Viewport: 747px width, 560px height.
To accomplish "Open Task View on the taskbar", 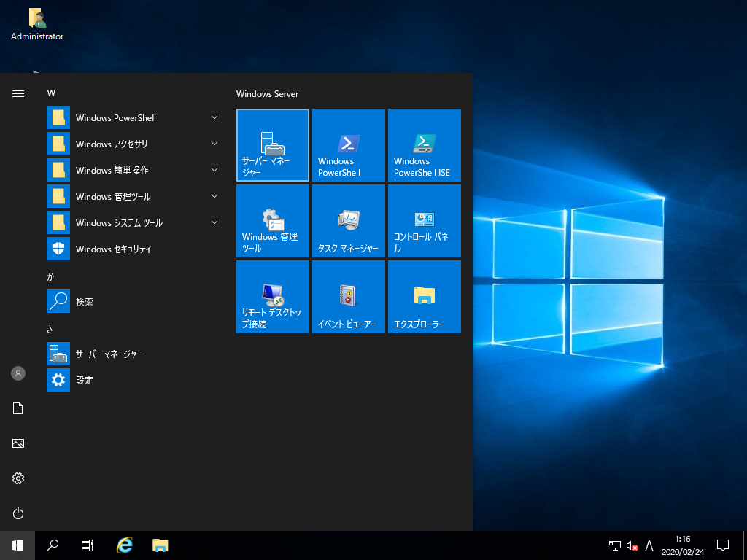I will (88, 545).
